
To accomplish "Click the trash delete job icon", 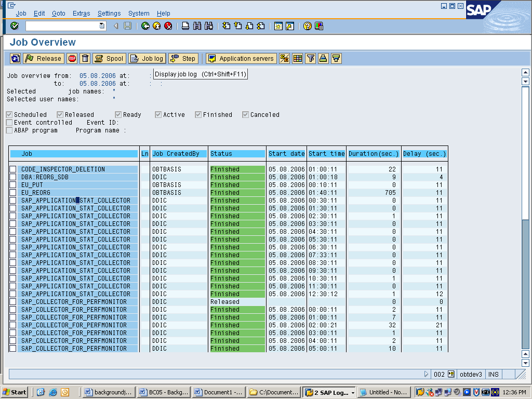I will click(x=85, y=58).
